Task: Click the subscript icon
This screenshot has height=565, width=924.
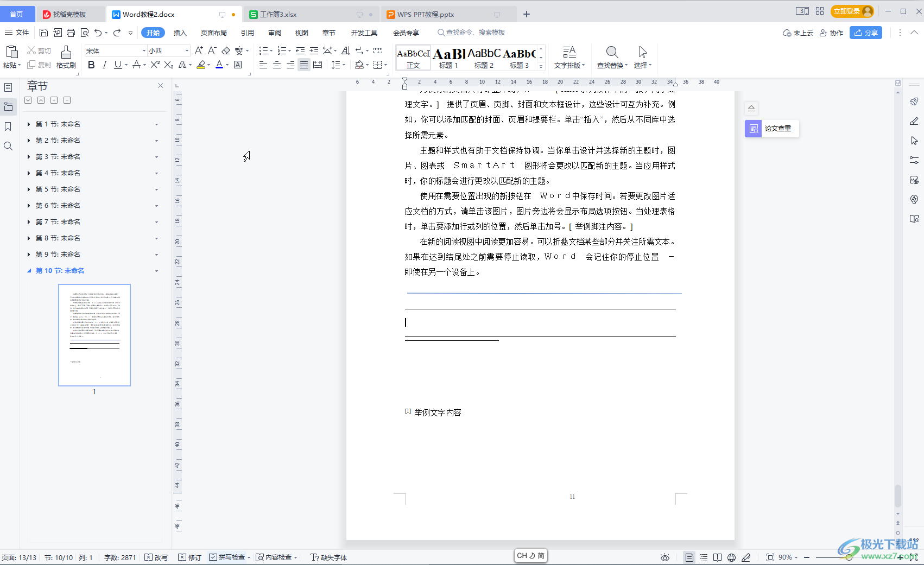Action: coord(169,65)
